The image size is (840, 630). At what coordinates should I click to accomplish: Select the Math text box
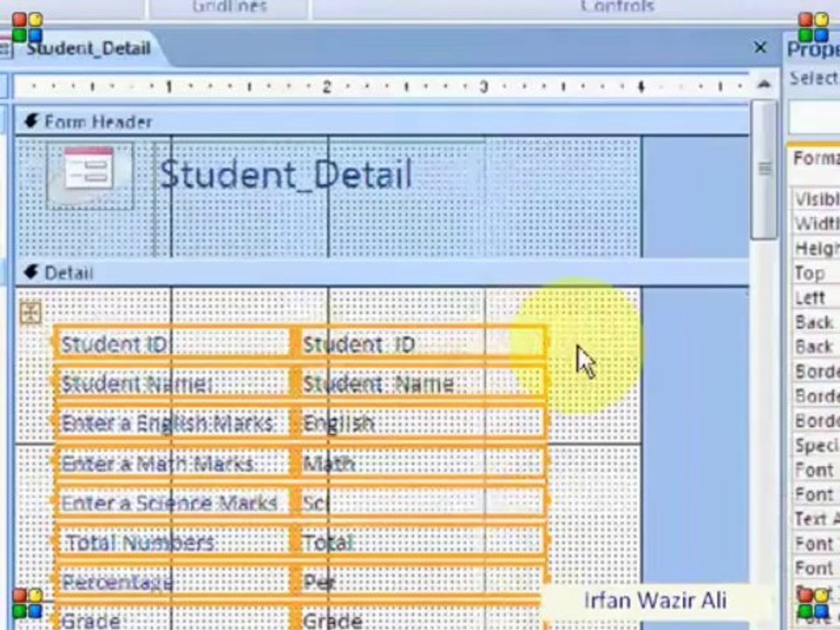[422, 463]
